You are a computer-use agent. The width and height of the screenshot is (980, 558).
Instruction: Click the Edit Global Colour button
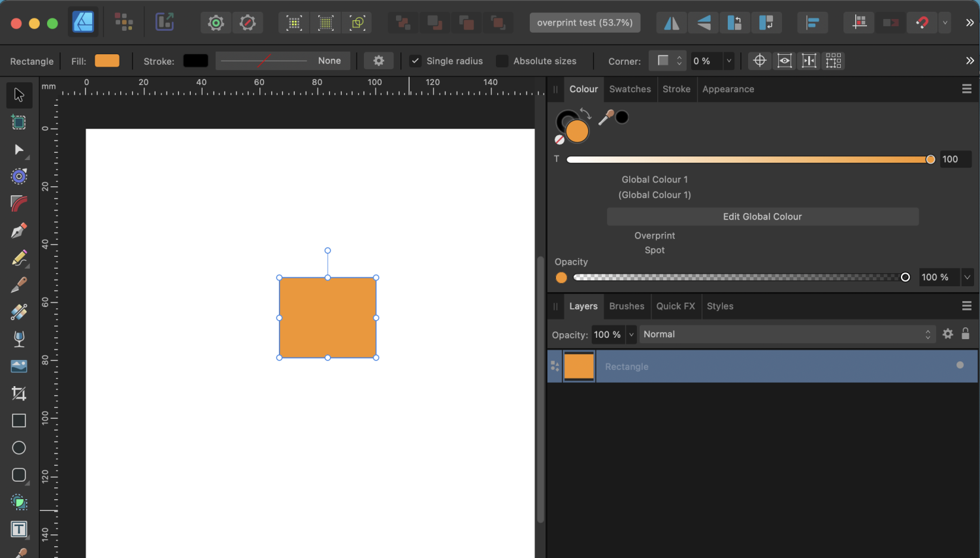(x=762, y=216)
